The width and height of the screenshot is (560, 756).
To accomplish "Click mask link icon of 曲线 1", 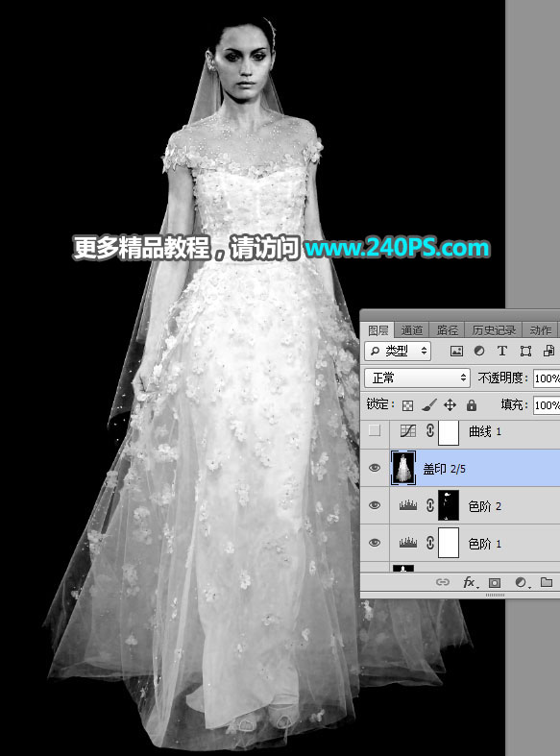I will (430, 431).
